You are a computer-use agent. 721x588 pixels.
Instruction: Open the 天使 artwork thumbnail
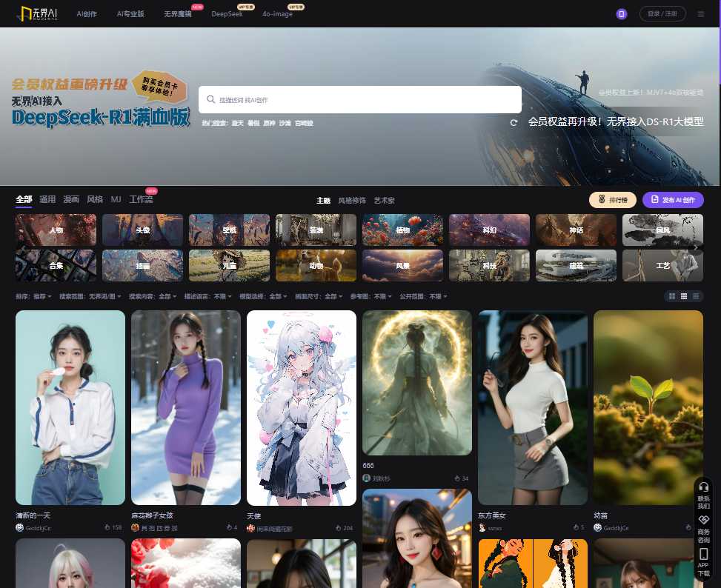coord(301,407)
